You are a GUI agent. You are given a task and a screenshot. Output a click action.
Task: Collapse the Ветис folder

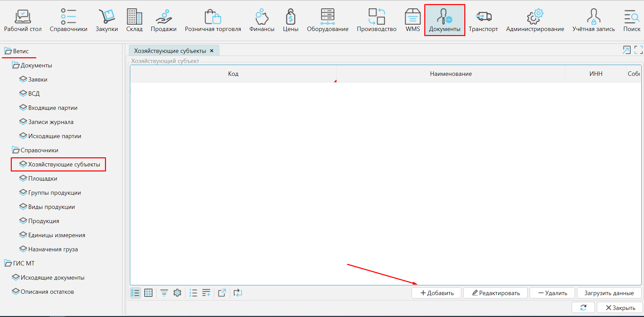coord(8,51)
